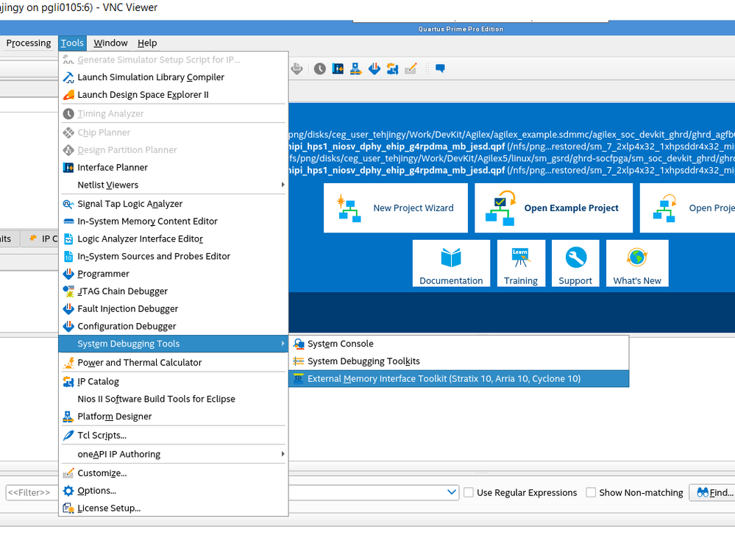This screenshot has width=735, height=560.
Task: Click the Find button
Action: tap(712, 492)
